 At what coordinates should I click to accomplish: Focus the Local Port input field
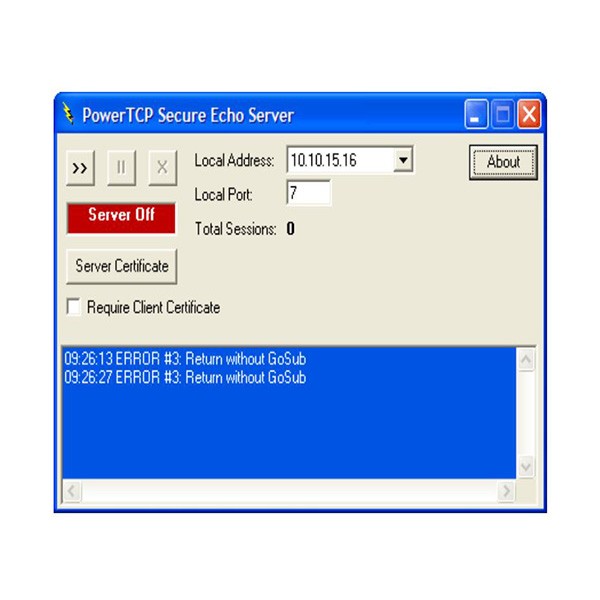(x=308, y=193)
